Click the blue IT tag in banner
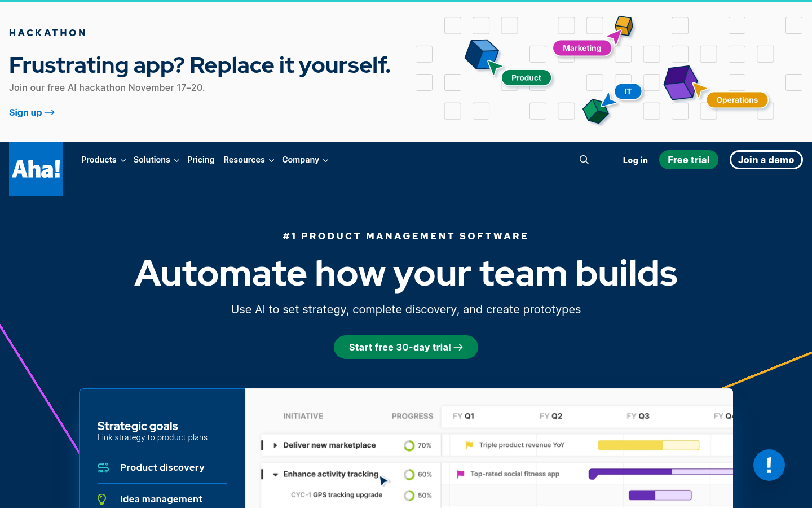 pos(628,91)
